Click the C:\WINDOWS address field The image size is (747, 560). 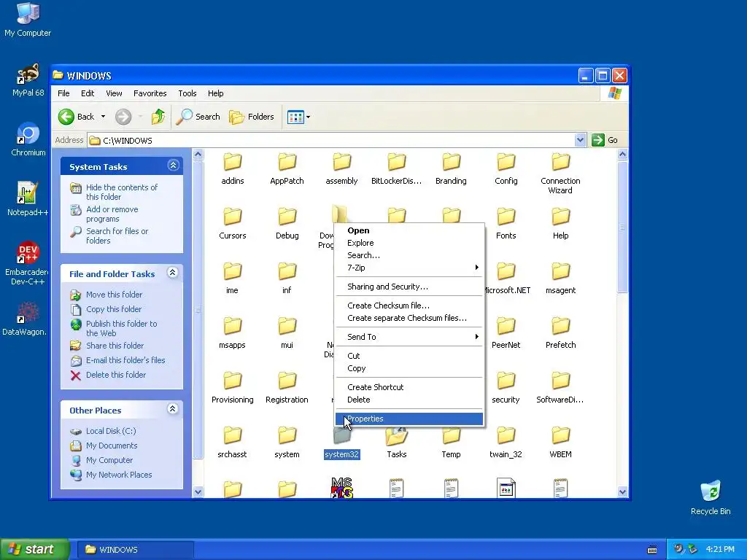tap(332, 140)
